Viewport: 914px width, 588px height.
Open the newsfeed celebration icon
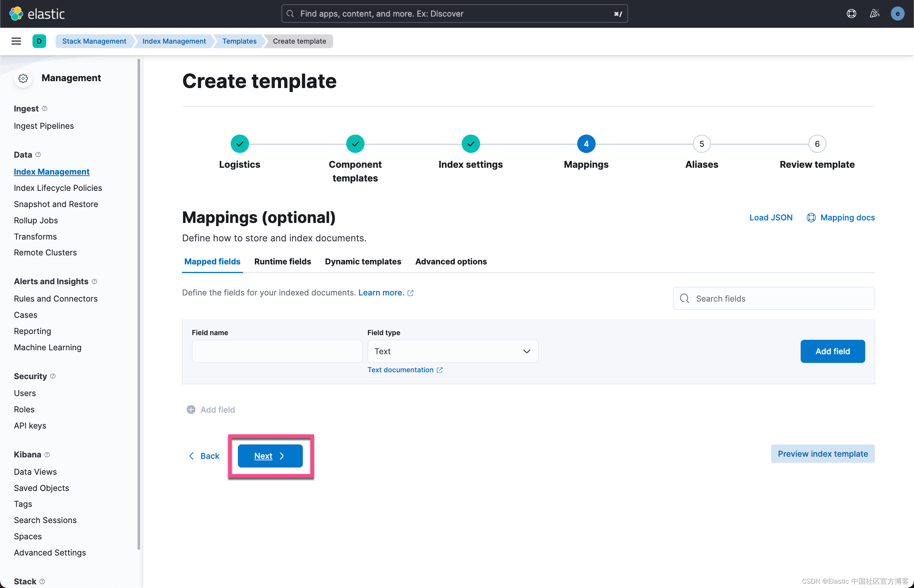(x=874, y=14)
